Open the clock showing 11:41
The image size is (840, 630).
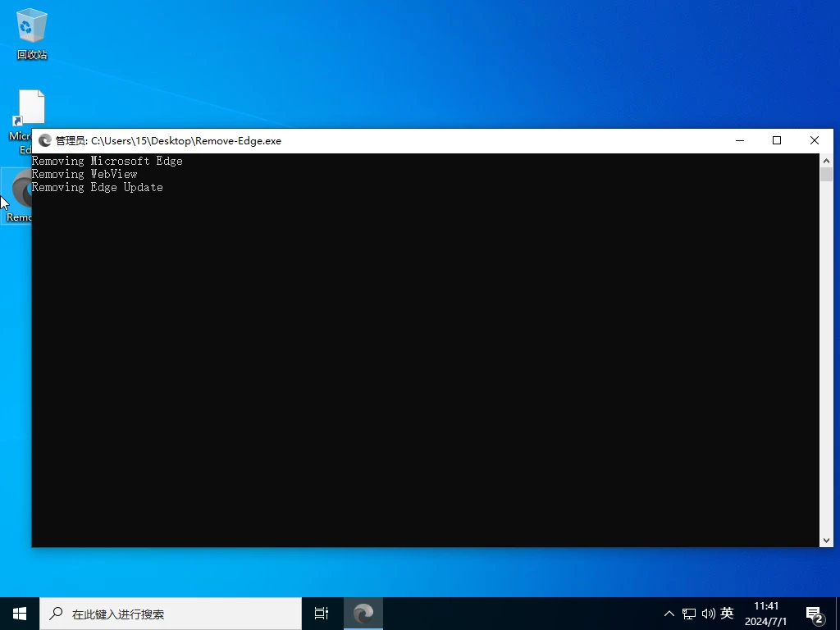click(766, 614)
